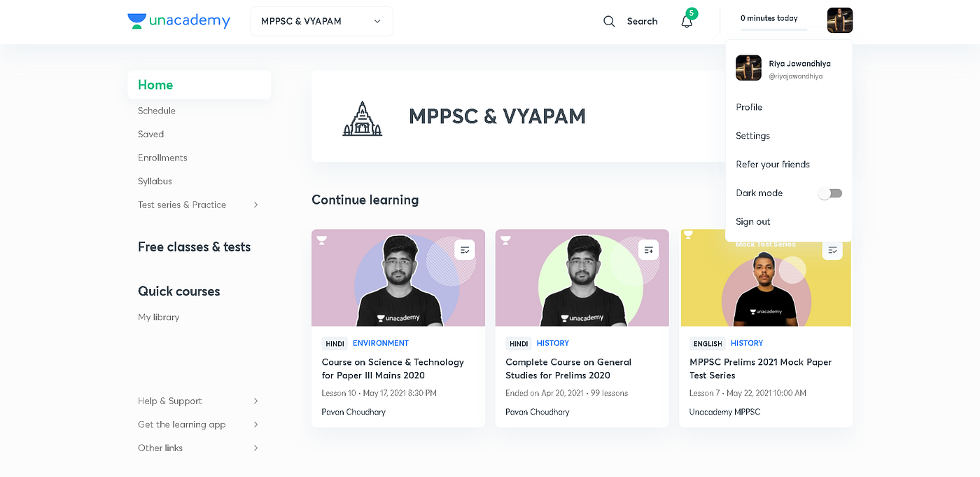Open Schedule in the sidebar
Screen dimensions: 980x477
point(157,111)
